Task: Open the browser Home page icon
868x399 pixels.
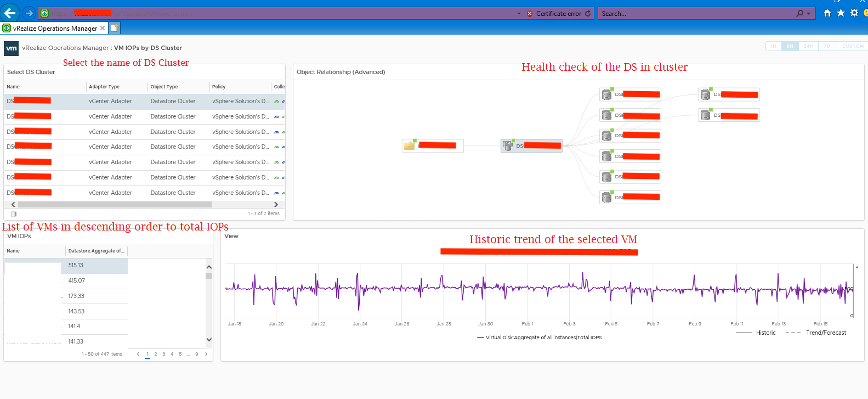Action: click(827, 13)
